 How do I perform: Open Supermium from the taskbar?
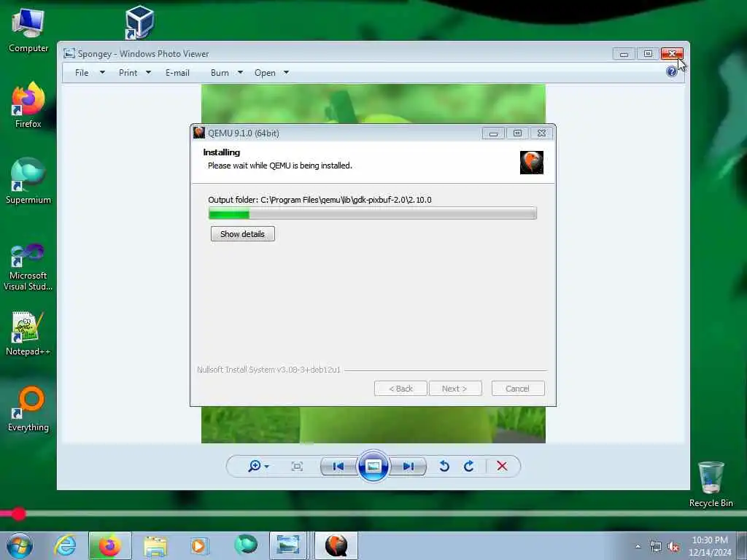click(x=245, y=545)
